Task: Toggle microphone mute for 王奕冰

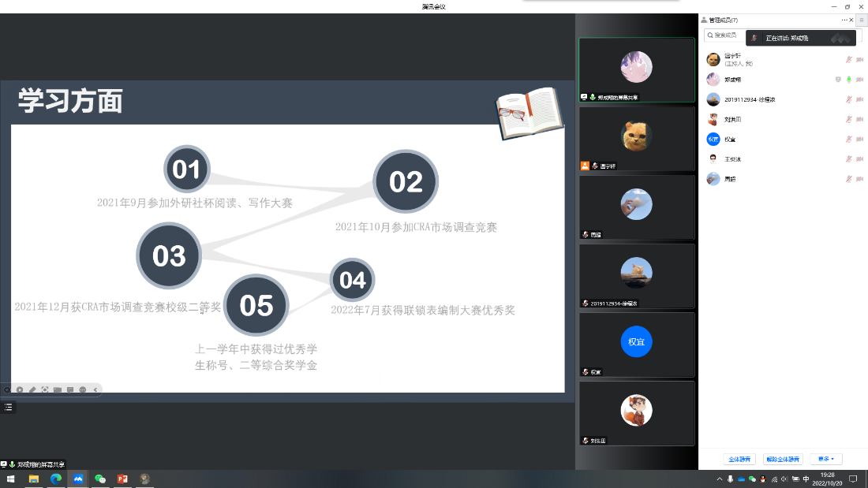Action: (x=849, y=159)
